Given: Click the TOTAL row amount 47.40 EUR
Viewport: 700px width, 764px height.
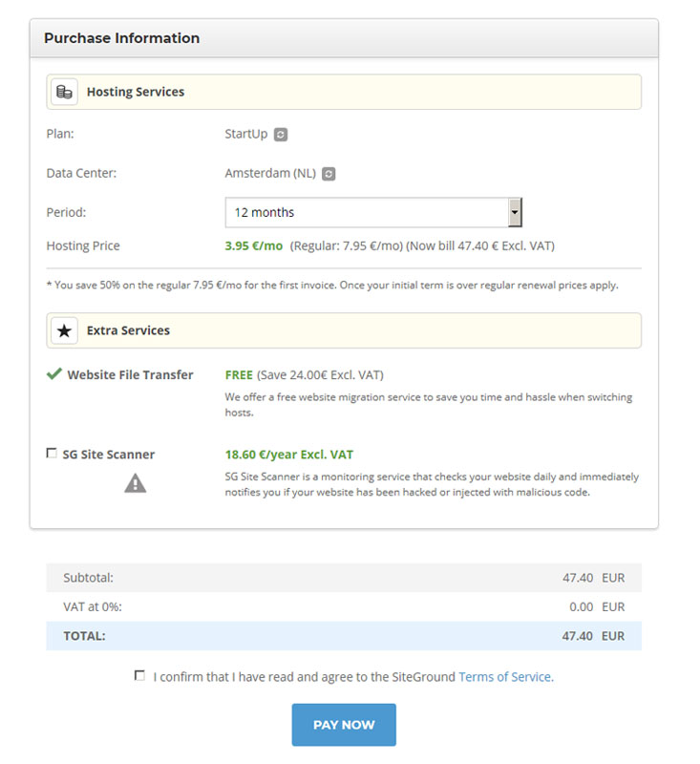Looking at the screenshot, I should point(593,636).
